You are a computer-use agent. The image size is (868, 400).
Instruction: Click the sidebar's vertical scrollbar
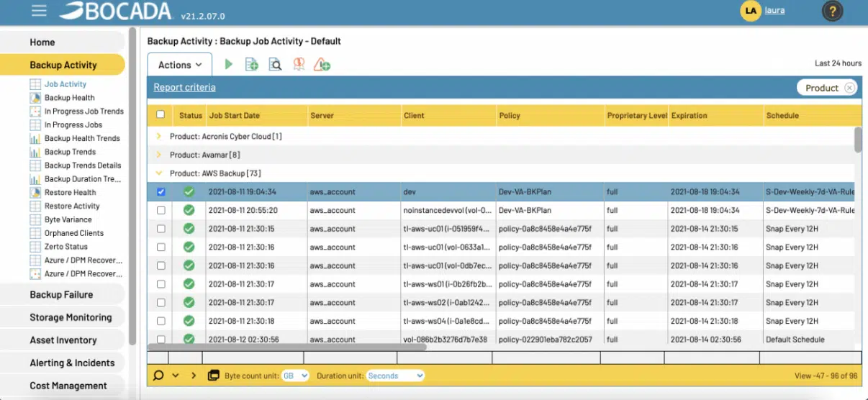132,186
